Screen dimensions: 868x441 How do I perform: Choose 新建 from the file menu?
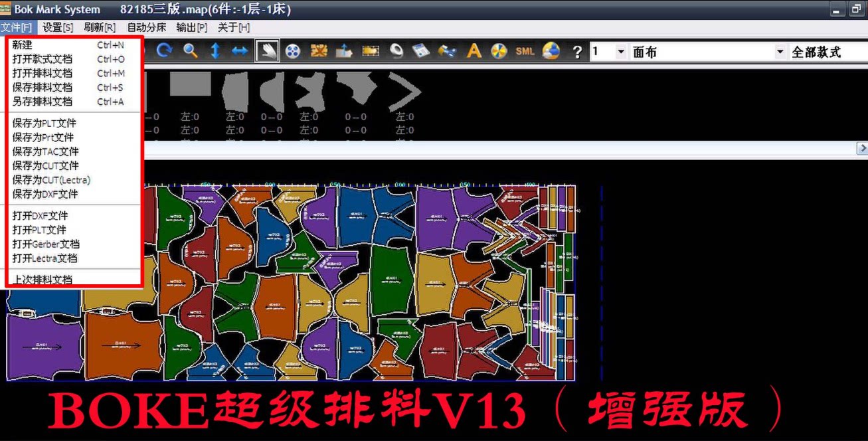point(74,45)
